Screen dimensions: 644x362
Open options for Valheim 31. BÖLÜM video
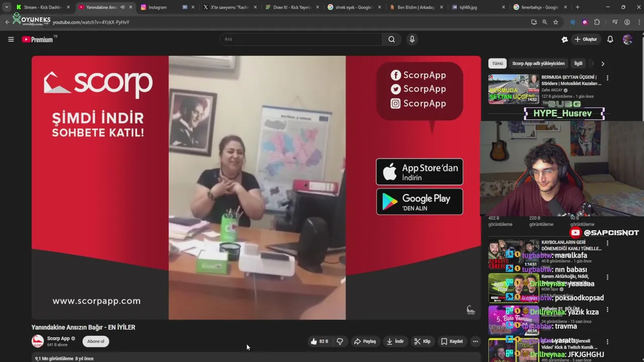(x=607, y=310)
